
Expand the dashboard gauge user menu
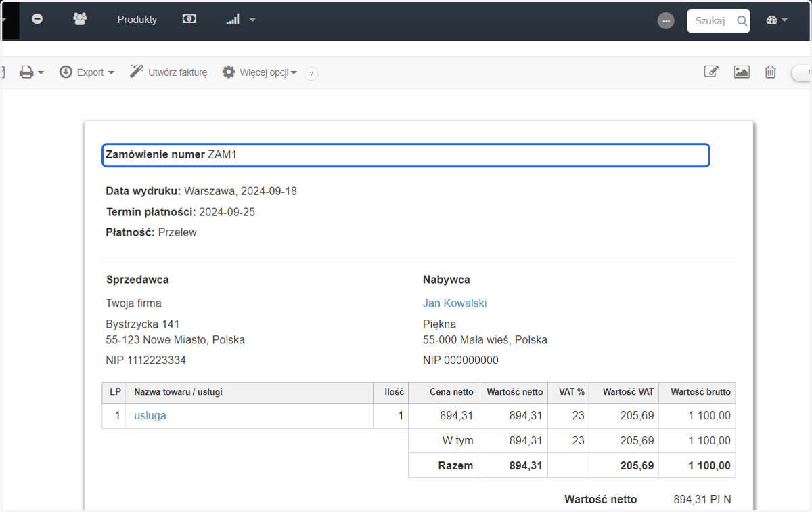(x=777, y=20)
